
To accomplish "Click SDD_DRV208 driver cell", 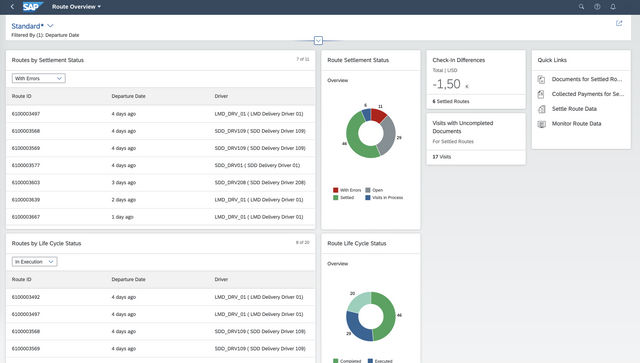I will click(260, 183).
